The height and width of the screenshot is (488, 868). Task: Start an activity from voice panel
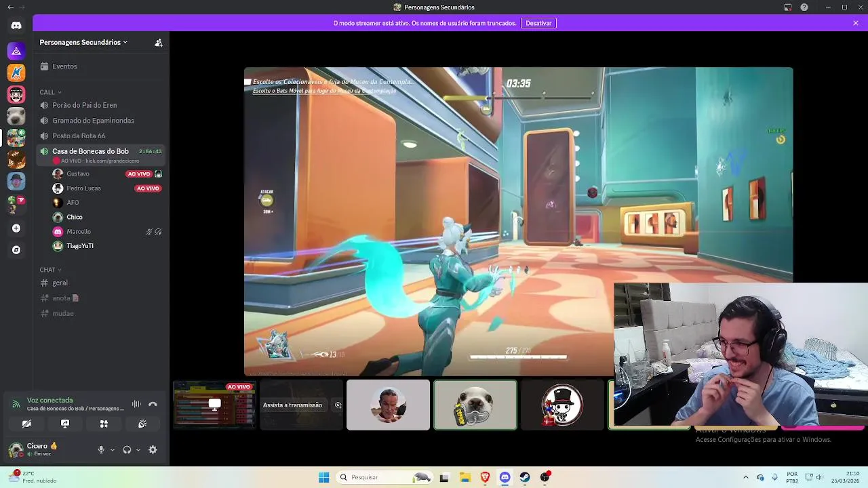pyautogui.click(x=104, y=424)
